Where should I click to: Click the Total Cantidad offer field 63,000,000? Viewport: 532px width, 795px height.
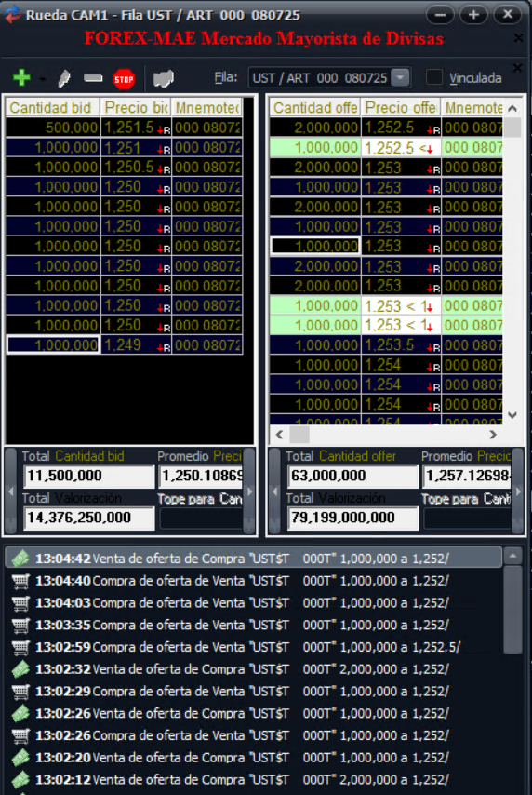(x=352, y=476)
